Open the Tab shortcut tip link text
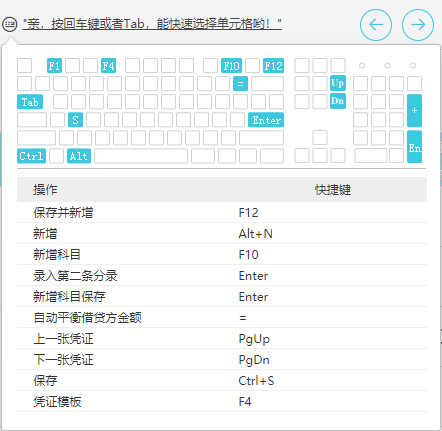Image resolution: width=442 pixels, height=431 pixels. (x=152, y=24)
